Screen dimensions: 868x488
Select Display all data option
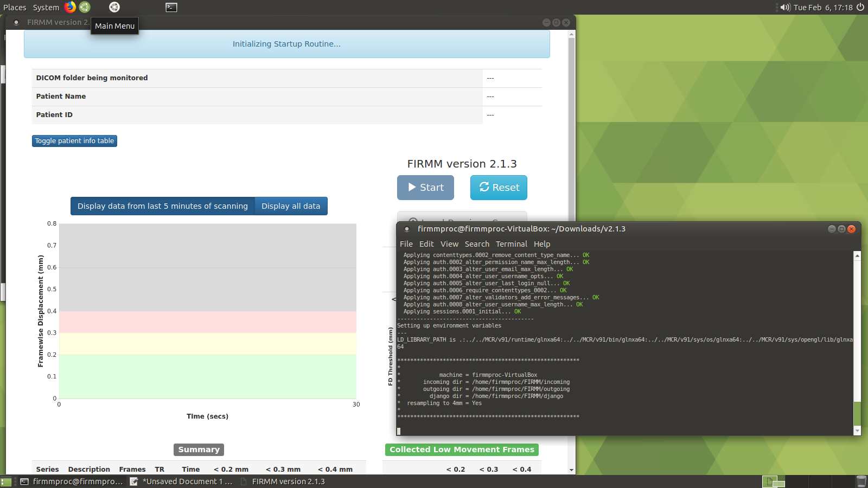tap(291, 206)
